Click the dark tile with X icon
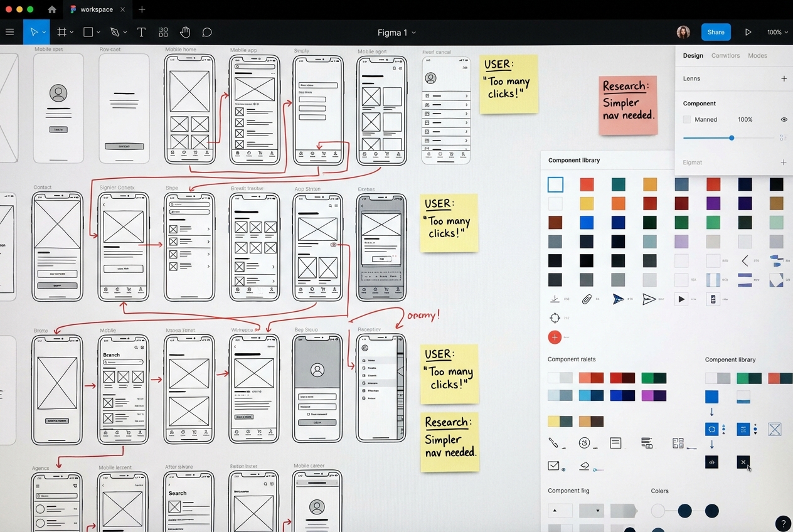 (x=743, y=462)
